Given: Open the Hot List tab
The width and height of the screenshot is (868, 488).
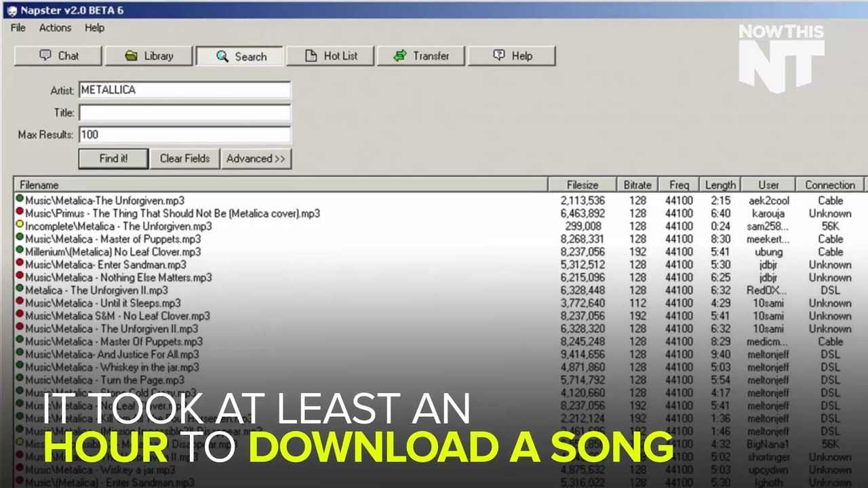Looking at the screenshot, I should pos(330,56).
